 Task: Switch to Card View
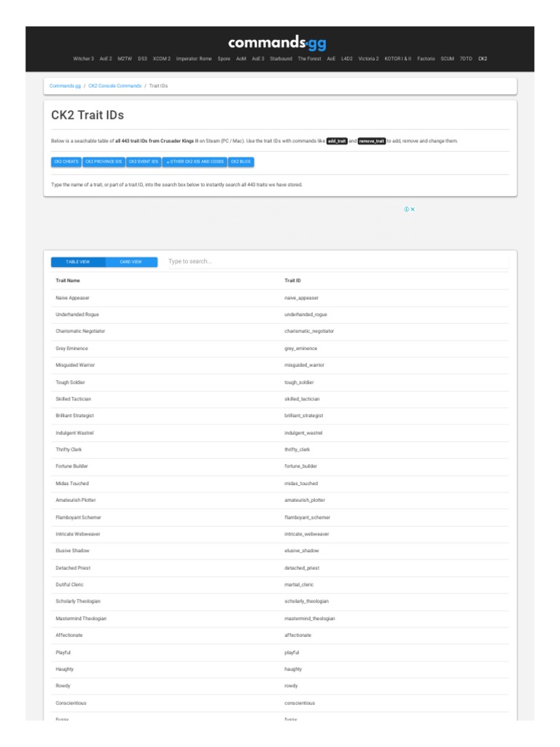[131, 262]
